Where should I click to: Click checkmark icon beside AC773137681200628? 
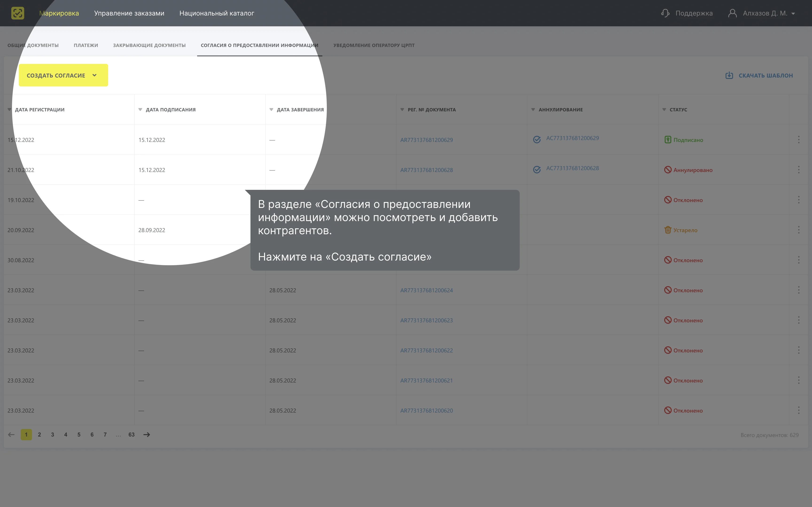coord(537,170)
